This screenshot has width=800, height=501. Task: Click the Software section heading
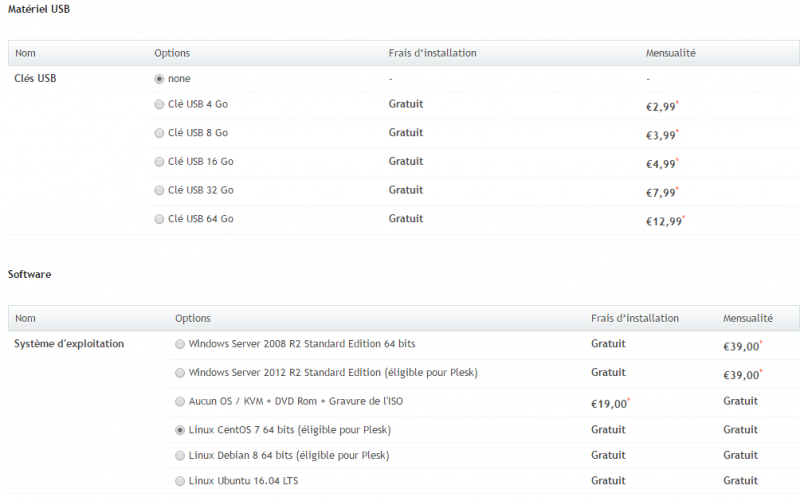pyautogui.click(x=30, y=274)
